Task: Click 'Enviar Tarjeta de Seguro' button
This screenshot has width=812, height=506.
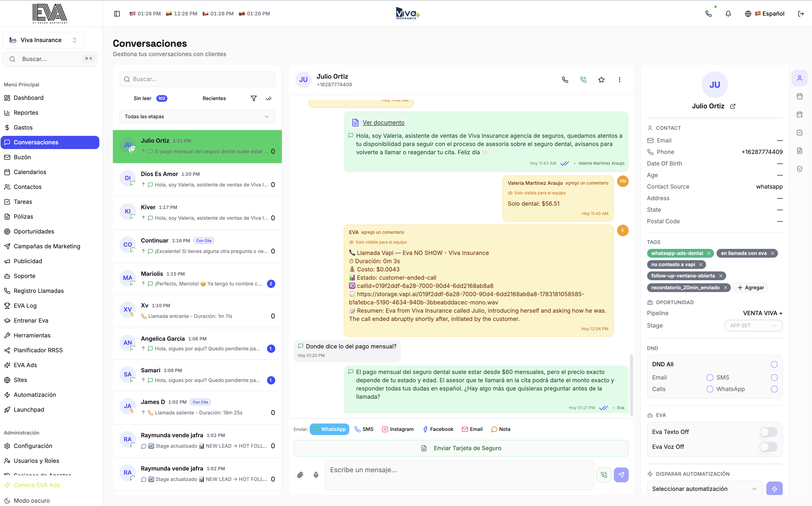Action: [x=461, y=449]
